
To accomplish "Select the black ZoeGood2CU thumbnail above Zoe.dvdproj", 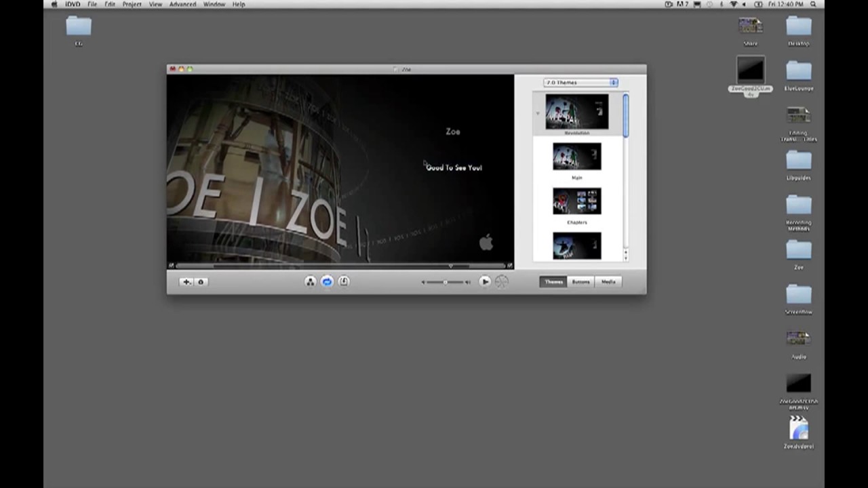I will pos(799,384).
